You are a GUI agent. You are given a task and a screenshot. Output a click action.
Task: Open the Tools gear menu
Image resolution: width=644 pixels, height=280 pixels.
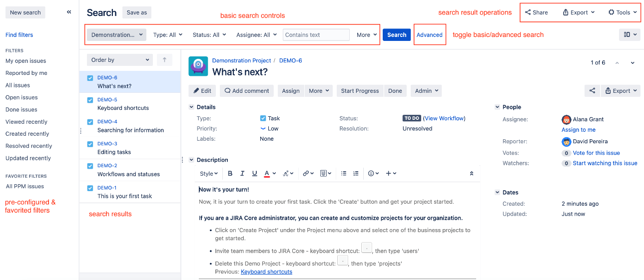(623, 12)
